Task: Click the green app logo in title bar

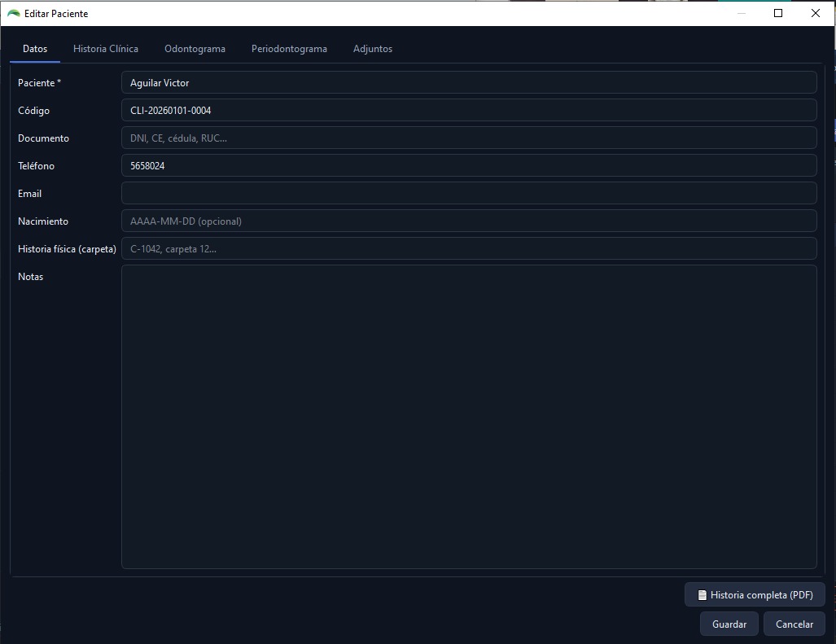Action: (14, 13)
